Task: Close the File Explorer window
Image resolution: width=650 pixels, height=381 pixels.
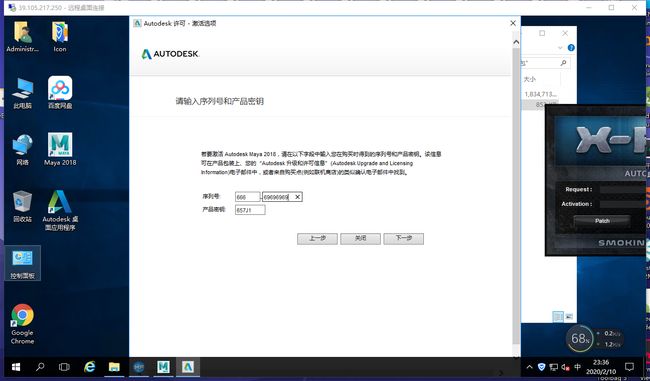Action: tap(565, 33)
